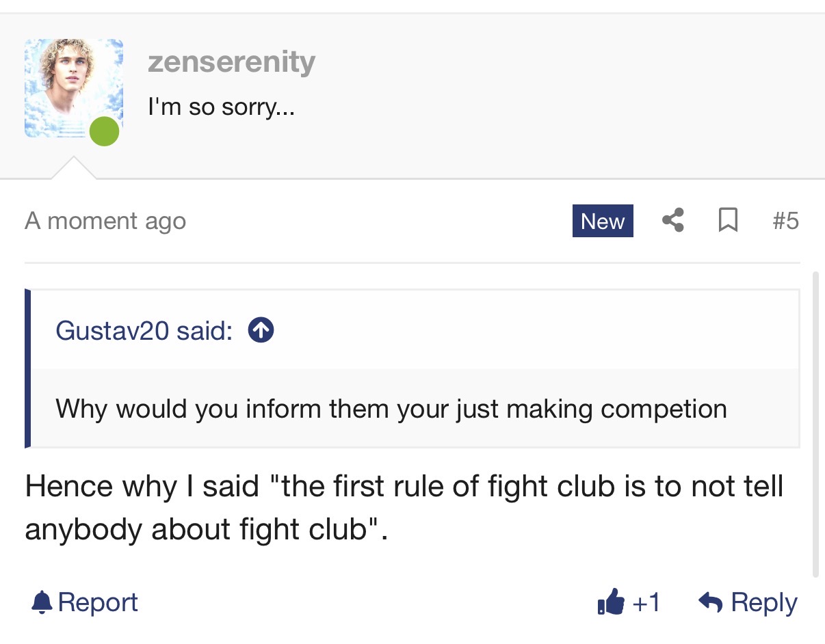Bookmark this post with the bookmark icon

tap(728, 221)
